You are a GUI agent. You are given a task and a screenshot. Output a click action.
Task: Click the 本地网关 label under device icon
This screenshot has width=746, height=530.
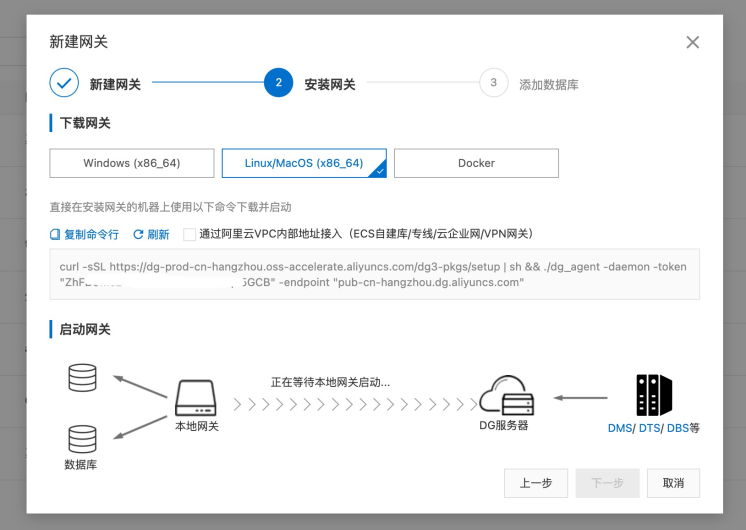tap(196, 426)
